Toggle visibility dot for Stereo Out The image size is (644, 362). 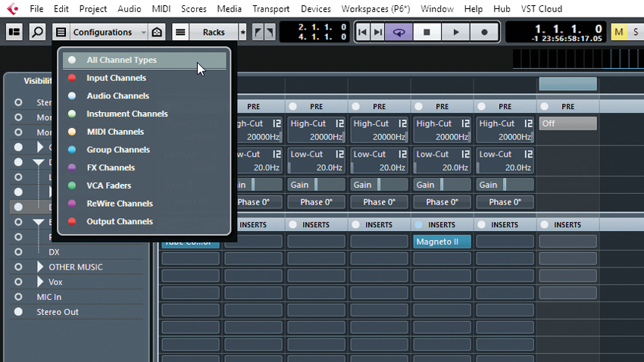[x=18, y=312]
